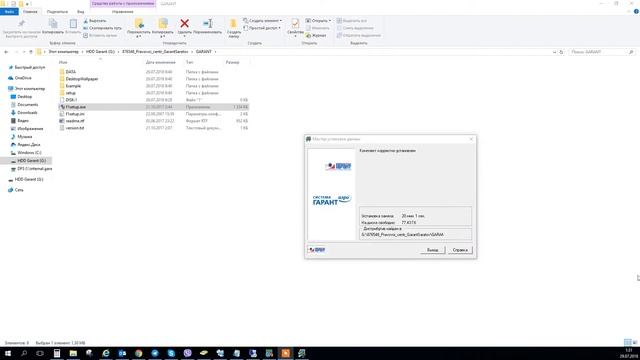The height and width of the screenshot is (360, 640).
Task: Sort files by the Размер column header
Action: coord(232,62)
